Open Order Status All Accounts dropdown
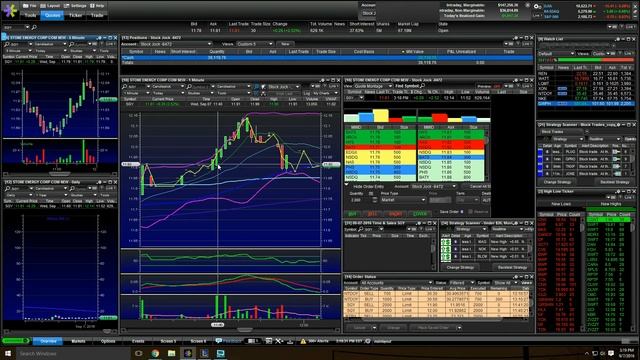This screenshot has width=640, height=360. tap(396, 282)
